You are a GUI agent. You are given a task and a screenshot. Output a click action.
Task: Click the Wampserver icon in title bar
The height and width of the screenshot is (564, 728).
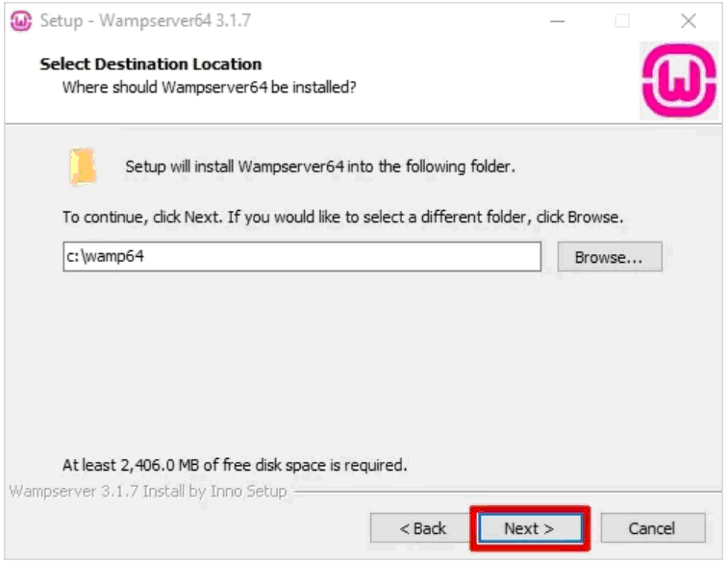tap(21, 21)
